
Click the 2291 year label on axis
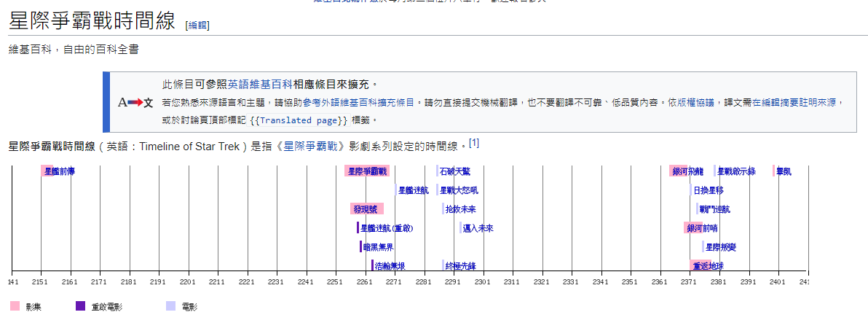tap(454, 282)
